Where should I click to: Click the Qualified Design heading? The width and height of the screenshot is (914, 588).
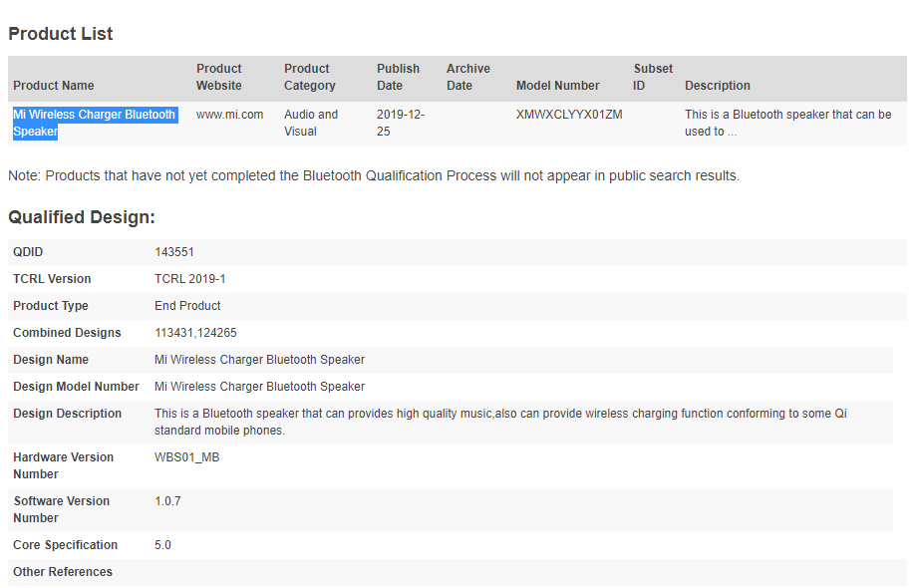[x=82, y=217]
